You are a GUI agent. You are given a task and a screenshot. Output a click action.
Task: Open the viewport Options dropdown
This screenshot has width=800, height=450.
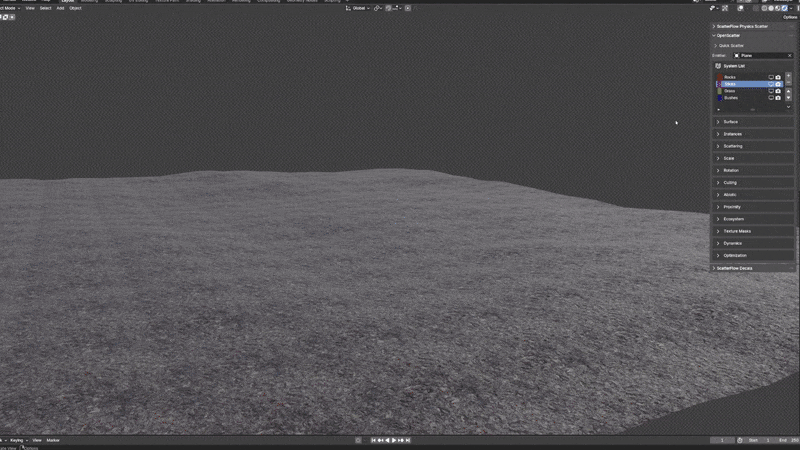[x=790, y=17]
